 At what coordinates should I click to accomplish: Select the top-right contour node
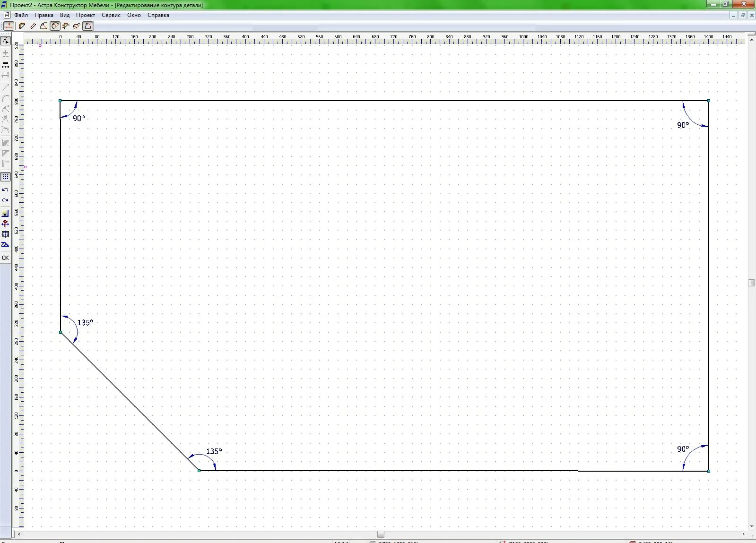[708, 101]
